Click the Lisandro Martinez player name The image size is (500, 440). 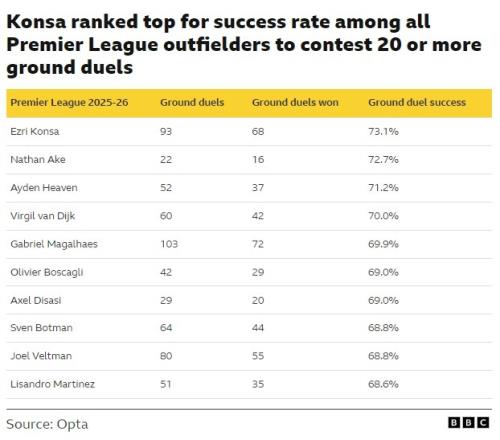52,384
